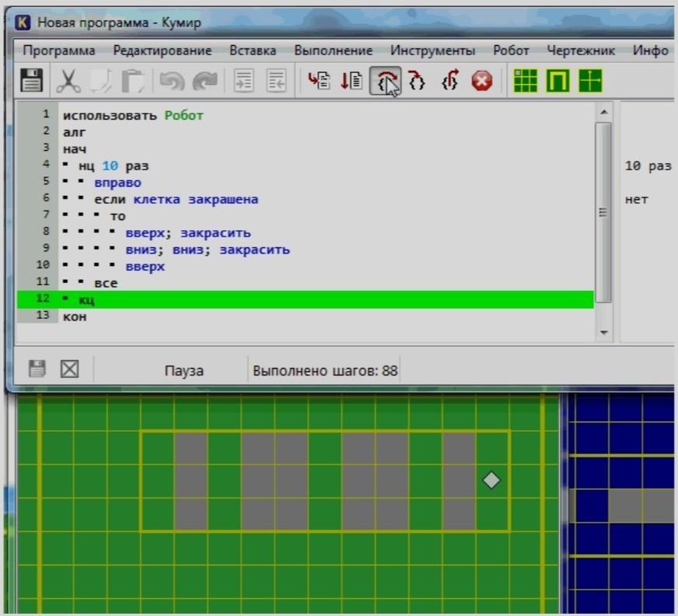Click the Save program floppy icon

[x=31, y=81]
